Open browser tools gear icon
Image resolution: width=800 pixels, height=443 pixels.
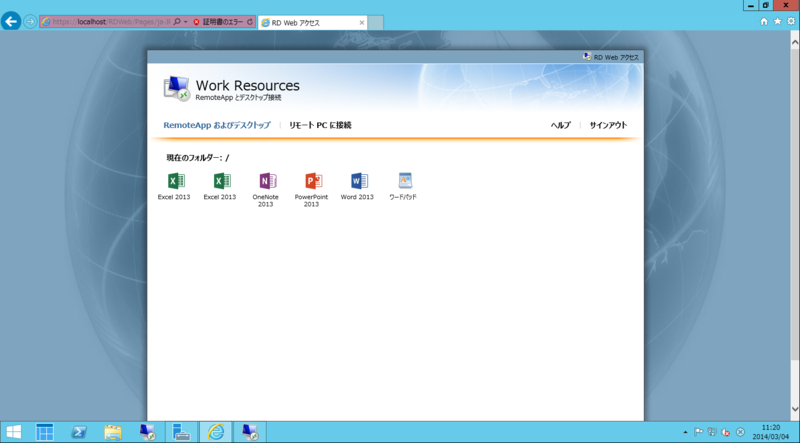[x=791, y=21]
